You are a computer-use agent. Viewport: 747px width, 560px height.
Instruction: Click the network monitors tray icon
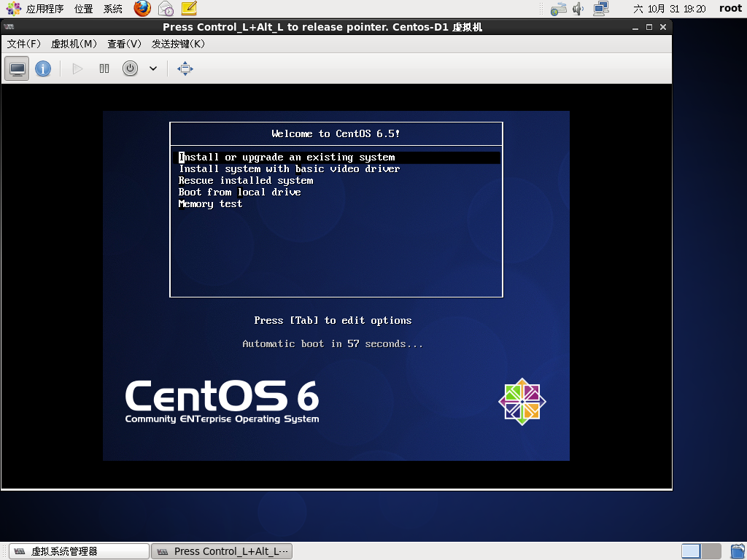click(x=601, y=9)
